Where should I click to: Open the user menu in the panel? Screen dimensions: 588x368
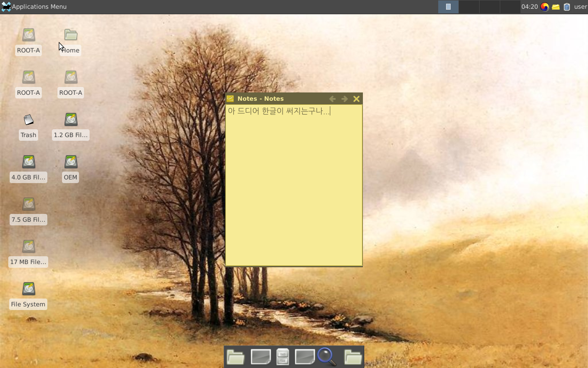580,6
